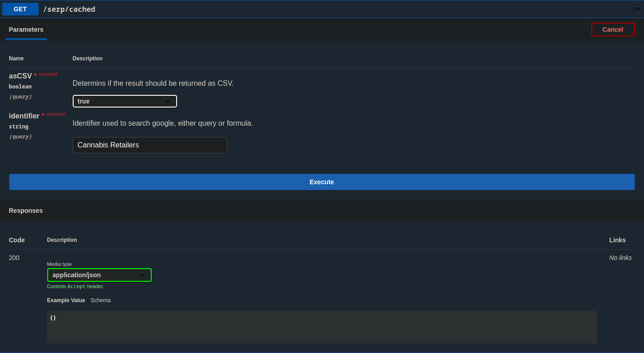The image size is (644, 353).
Task: Click the Controls Accept header note
Action: tap(75, 286)
